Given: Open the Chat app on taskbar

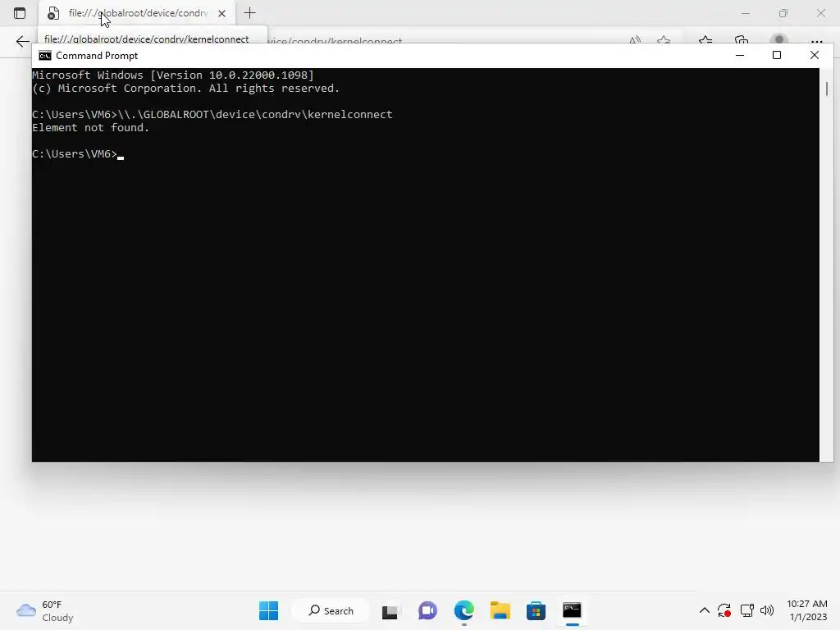Looking at the screenshot, I should point(427,610).
